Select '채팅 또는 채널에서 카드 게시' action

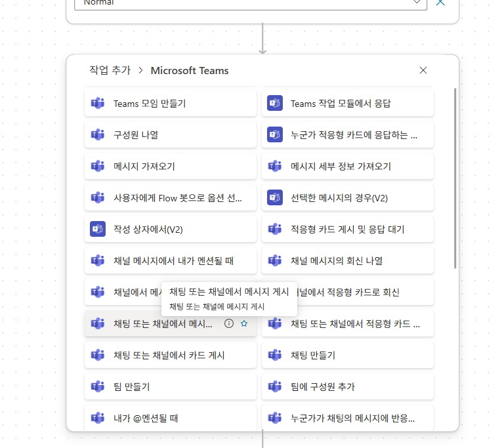click(x=171, y=355)
